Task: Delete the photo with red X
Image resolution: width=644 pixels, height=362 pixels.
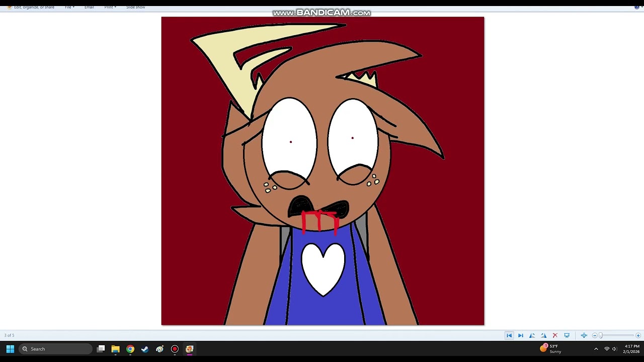Action: click(x=555, y=335)
